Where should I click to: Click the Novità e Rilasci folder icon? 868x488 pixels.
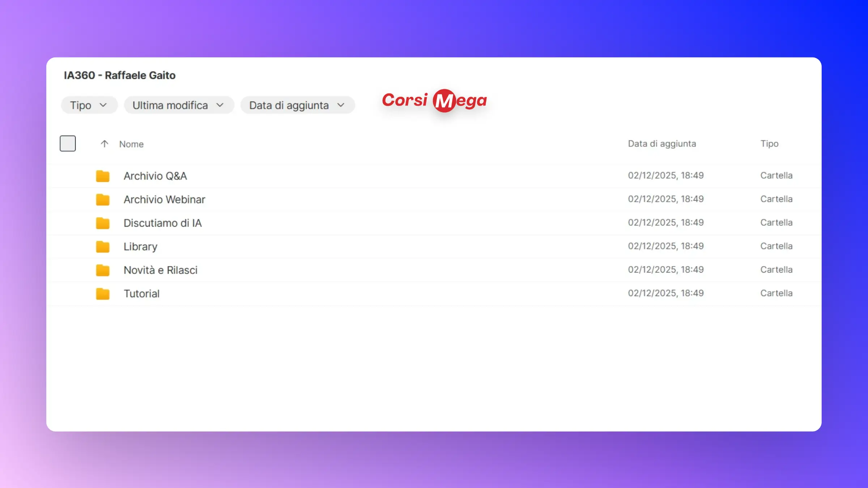coord(103,270)
